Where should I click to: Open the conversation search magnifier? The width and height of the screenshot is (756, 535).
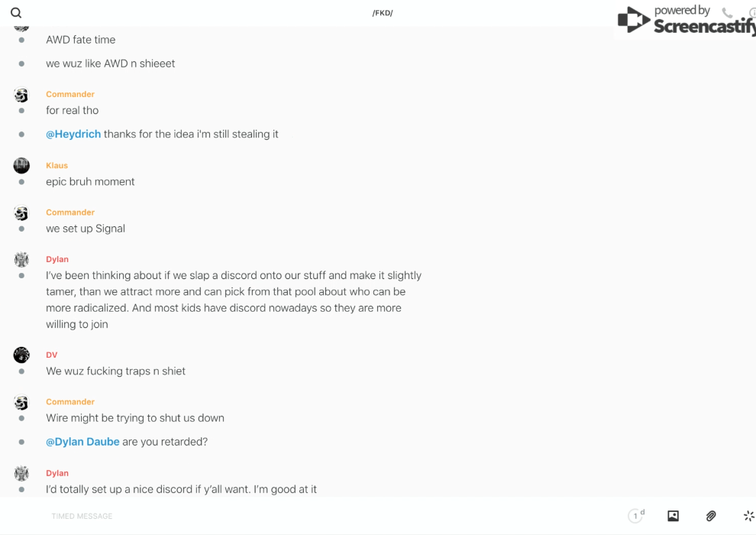pos(16,13)
